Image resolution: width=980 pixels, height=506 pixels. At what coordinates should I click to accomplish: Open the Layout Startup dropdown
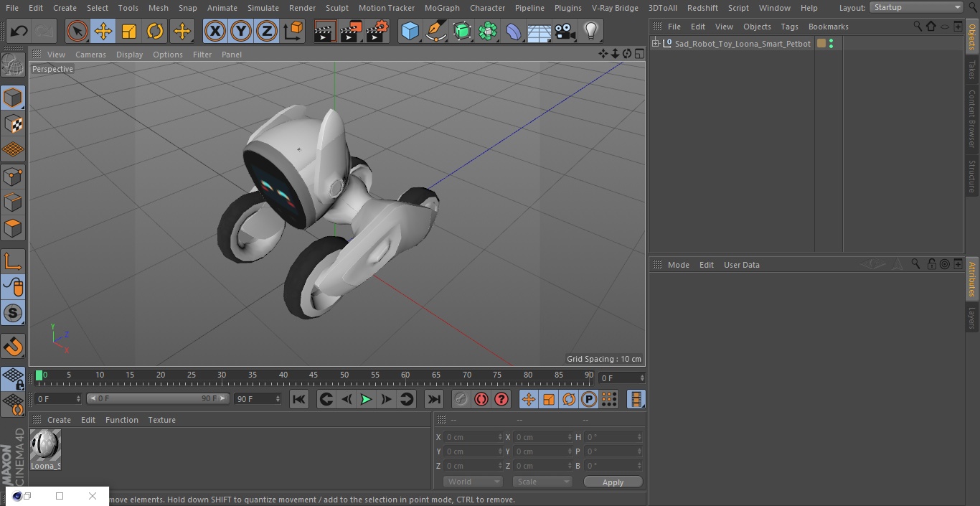916,7
